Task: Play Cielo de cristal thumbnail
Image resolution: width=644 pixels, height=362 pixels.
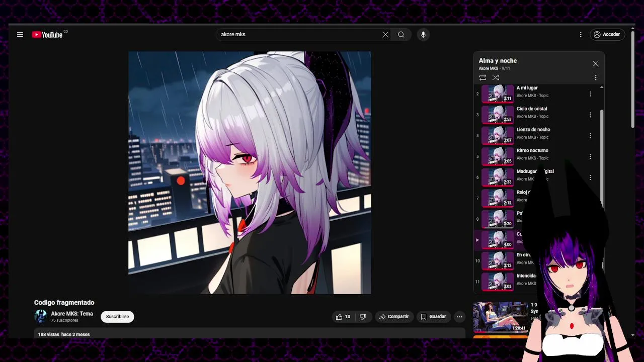Action: tap(498, 115)
